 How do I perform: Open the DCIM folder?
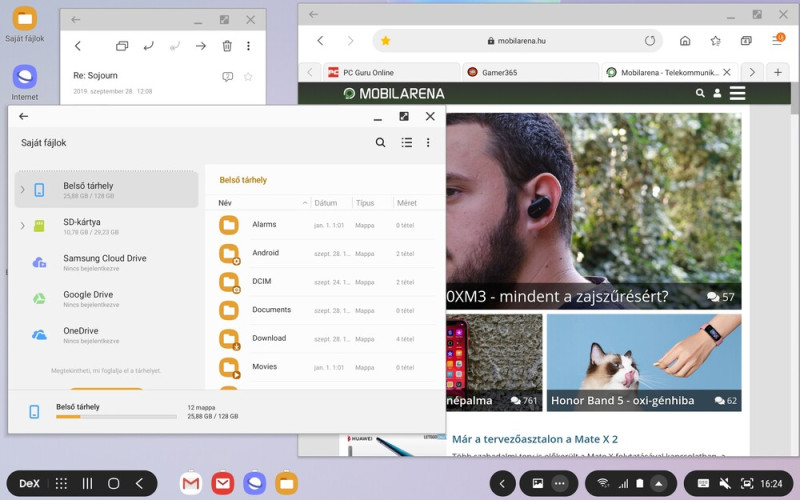coord(327,282)
